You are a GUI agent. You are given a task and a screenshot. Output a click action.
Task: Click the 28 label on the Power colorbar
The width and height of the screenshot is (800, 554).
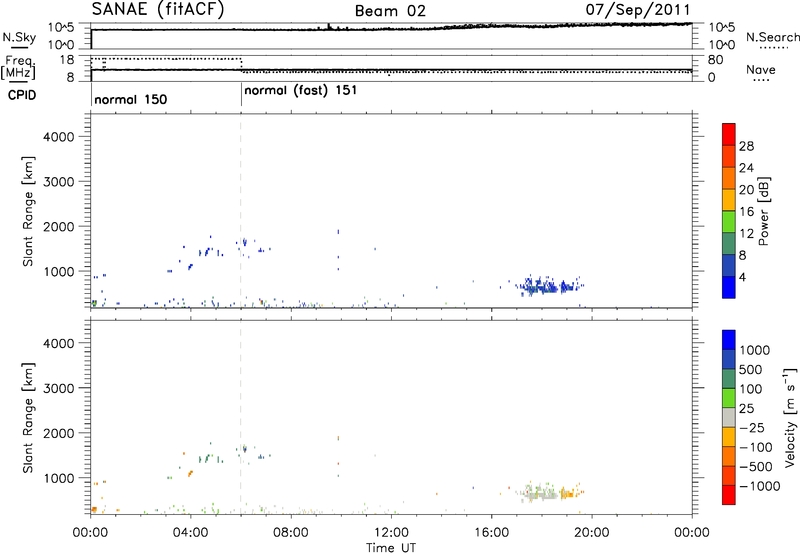pyautogui.click(x=746, y=146)
